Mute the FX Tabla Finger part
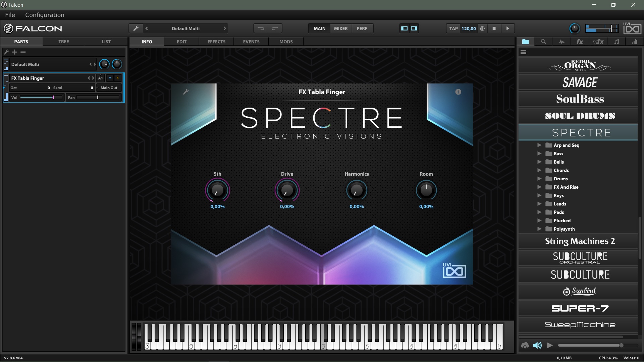 click(x=110, y=78)
